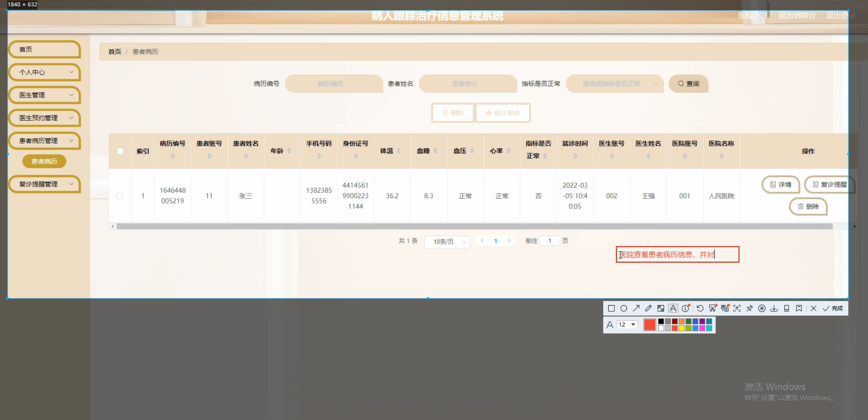The height and width of the screenshot is (420, 868).
Task: Open the 10条/页 page size dropdown
Action: (447, 241)
